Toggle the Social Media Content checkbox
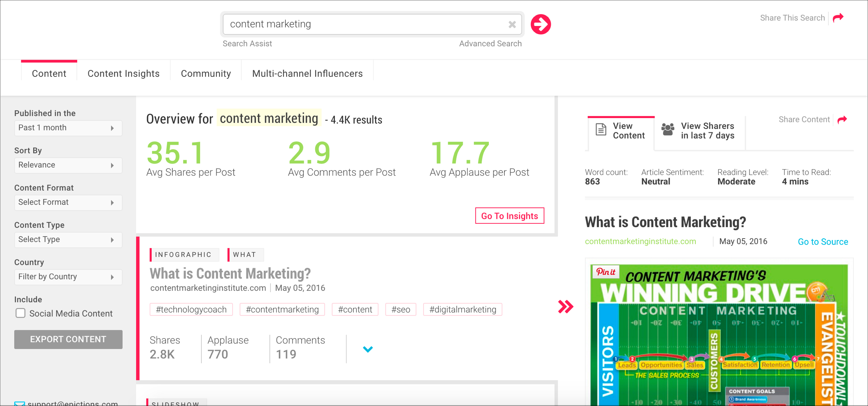Image resolution: width=868 pixels, height=406 pixels. pyautogui.click(x=20, y=313)
